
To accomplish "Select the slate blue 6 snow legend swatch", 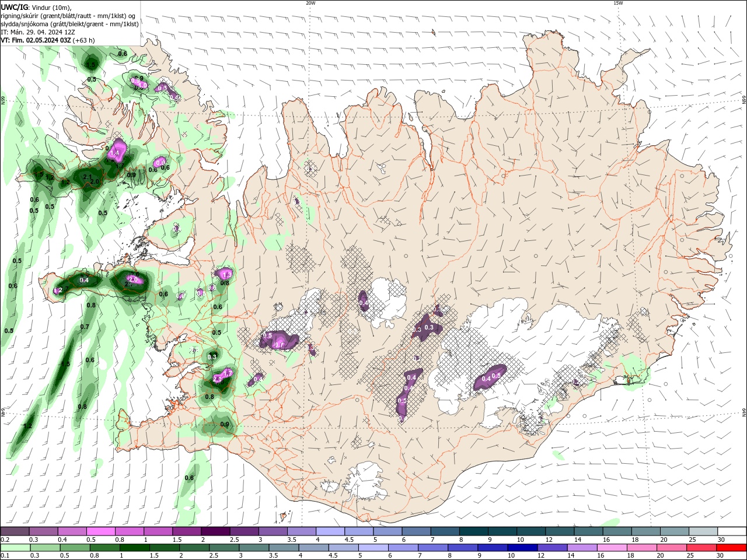I will tap(417, 531).
